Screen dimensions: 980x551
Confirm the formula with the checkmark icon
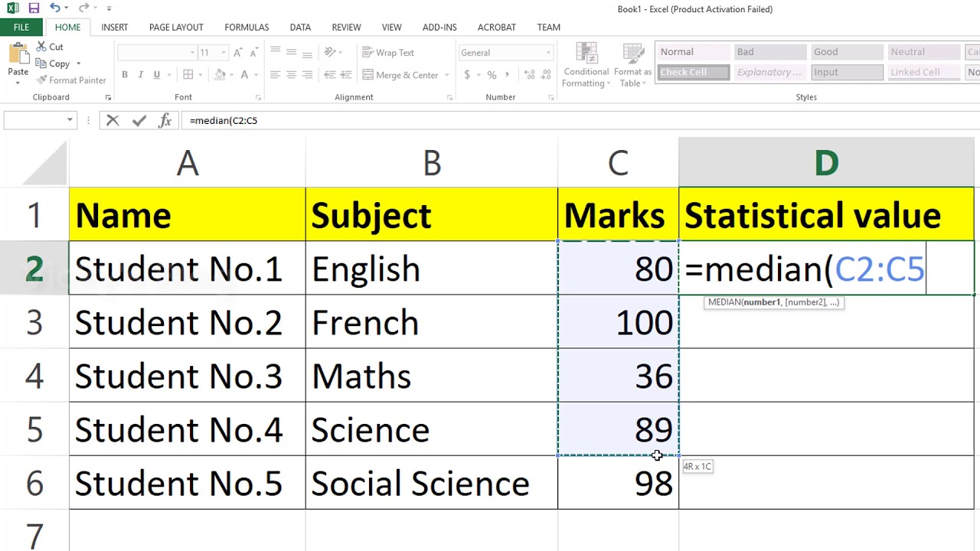[x=139, y=120]
